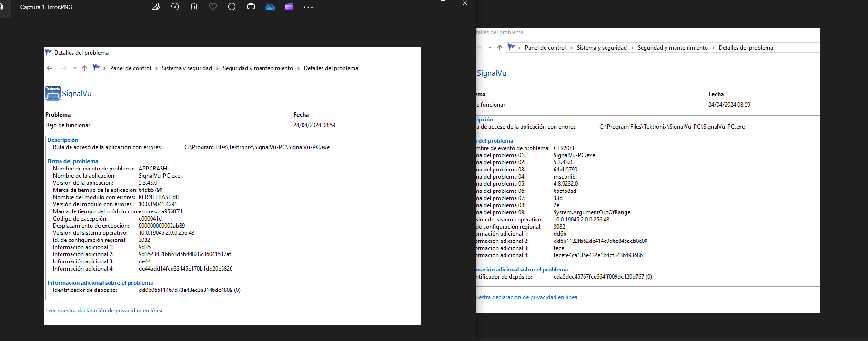Viewport: 868px width, 341px height.
Task: Maximize the Photos window
Action: (x=443, y=3)
